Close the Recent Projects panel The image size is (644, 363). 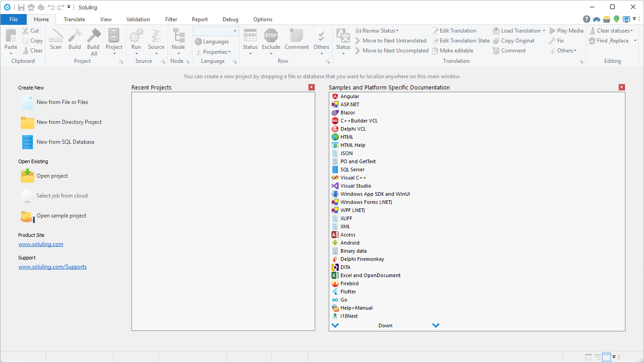pyautogui.click(x=312, y=87)
